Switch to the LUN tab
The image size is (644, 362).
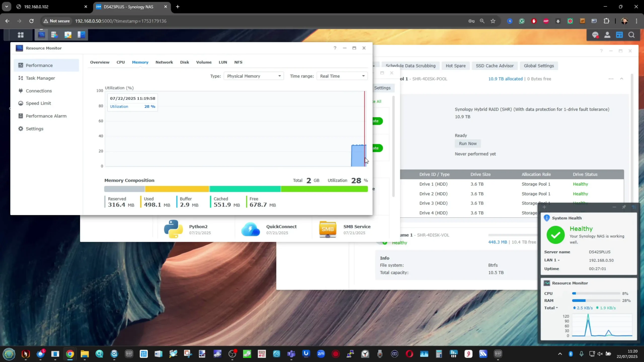tap(223, 62)
